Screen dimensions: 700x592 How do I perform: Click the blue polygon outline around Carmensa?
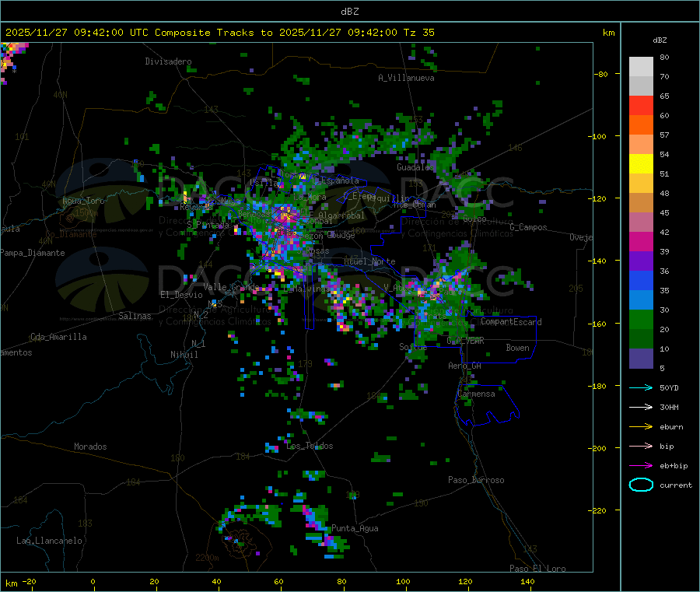tap(488, 405)
